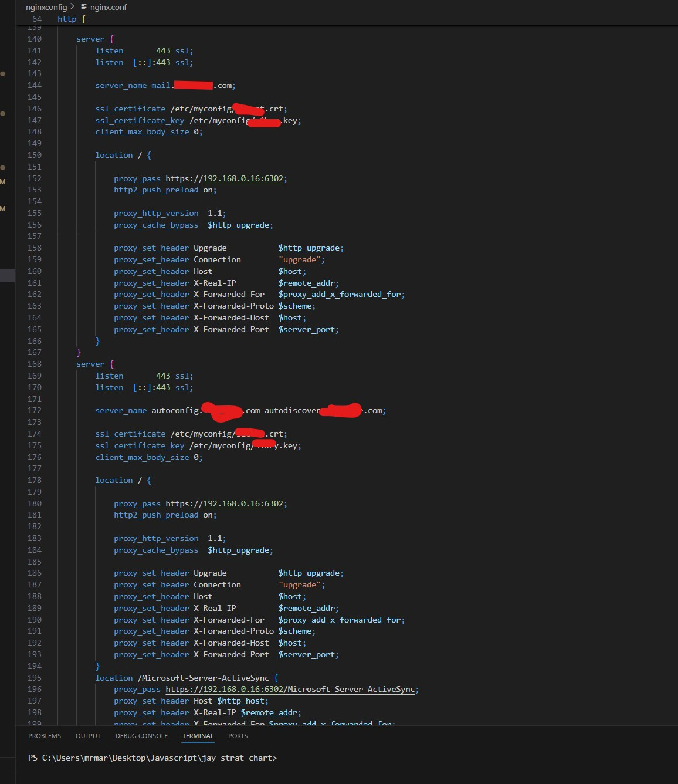Click "client_max_body_size" on line 148

(x=142, y=132)
